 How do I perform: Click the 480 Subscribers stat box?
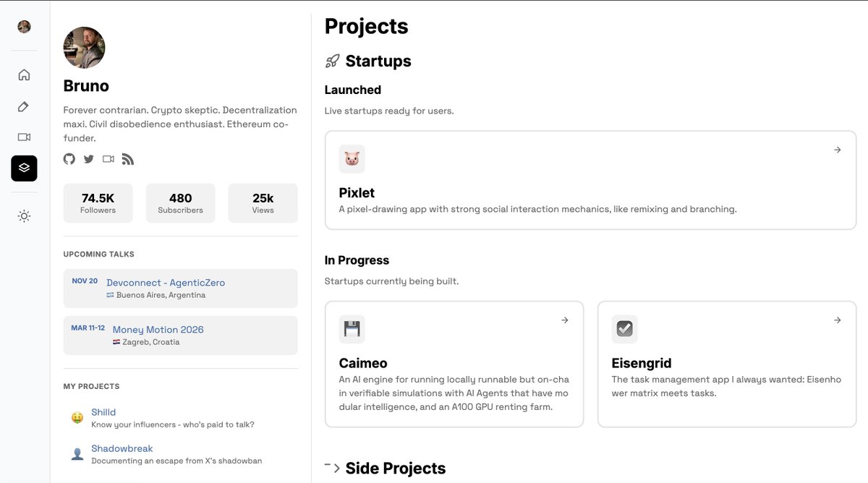180,203
